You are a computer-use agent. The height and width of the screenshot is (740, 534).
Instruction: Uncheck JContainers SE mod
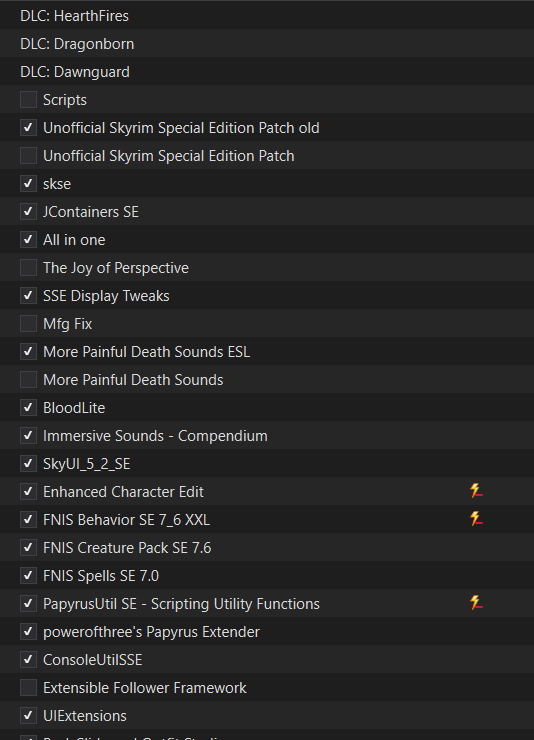[x=28, y=211]
